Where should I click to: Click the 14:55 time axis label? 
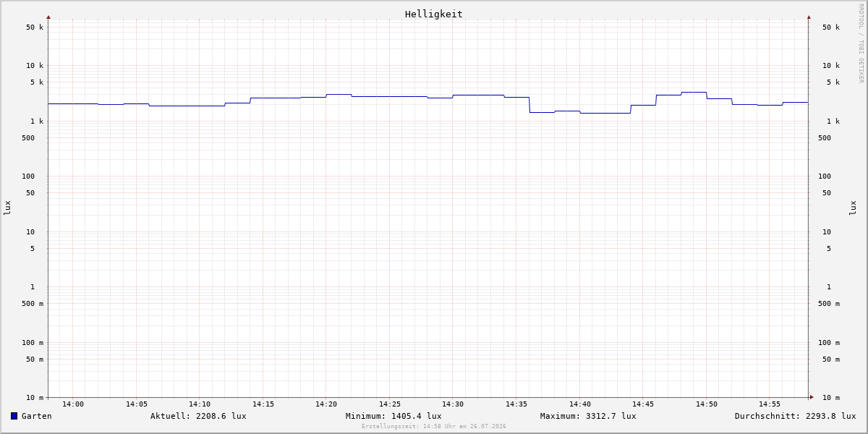770,404
